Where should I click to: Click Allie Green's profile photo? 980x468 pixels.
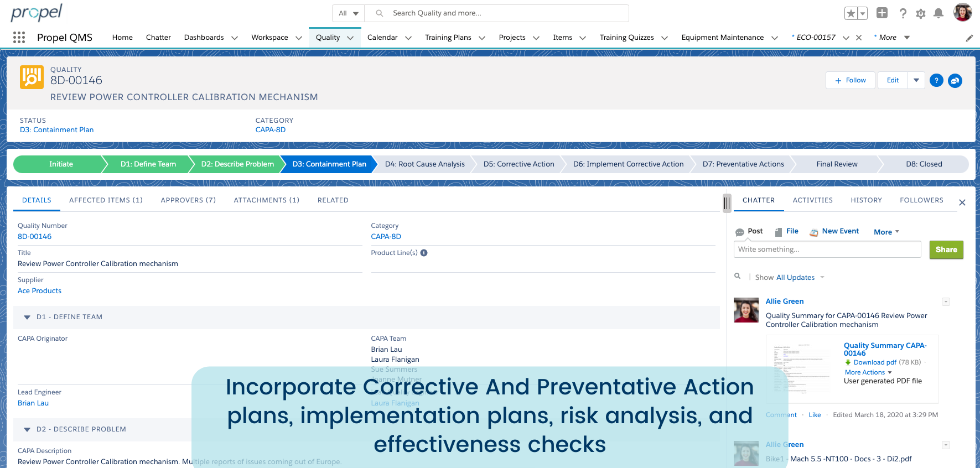pos(746,310)
